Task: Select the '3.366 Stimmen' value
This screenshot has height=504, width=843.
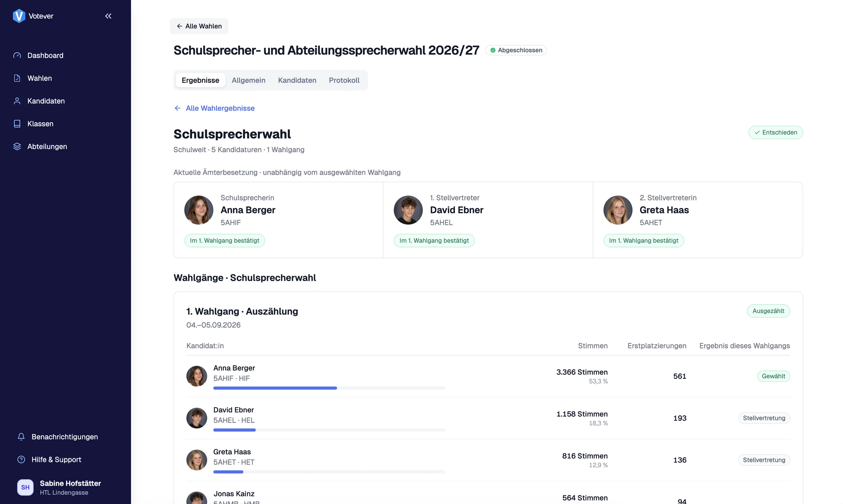Action: tap(582, 372)
